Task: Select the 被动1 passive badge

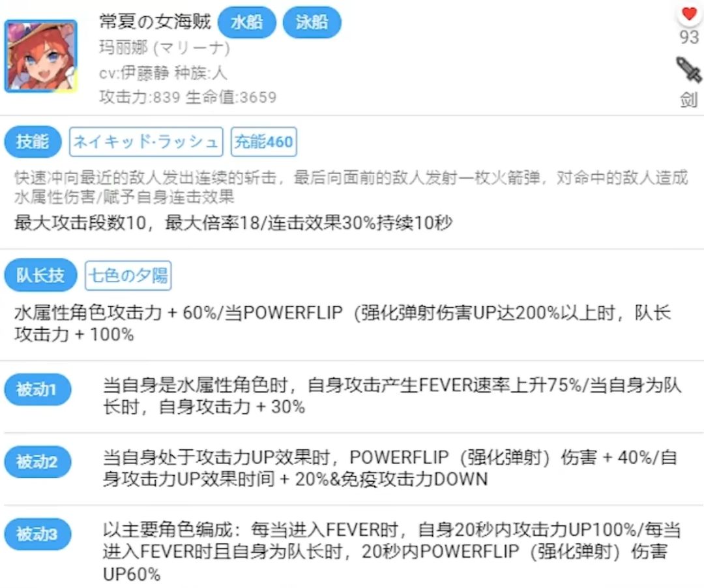Action: 37,390
